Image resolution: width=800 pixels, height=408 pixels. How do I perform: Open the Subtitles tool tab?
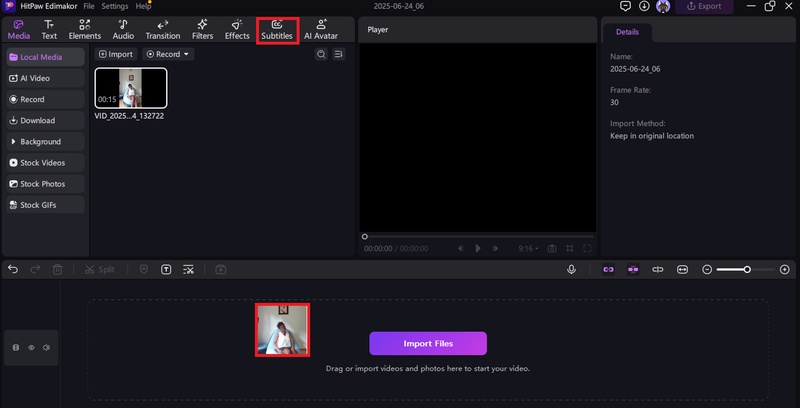[x=277, y=29]
